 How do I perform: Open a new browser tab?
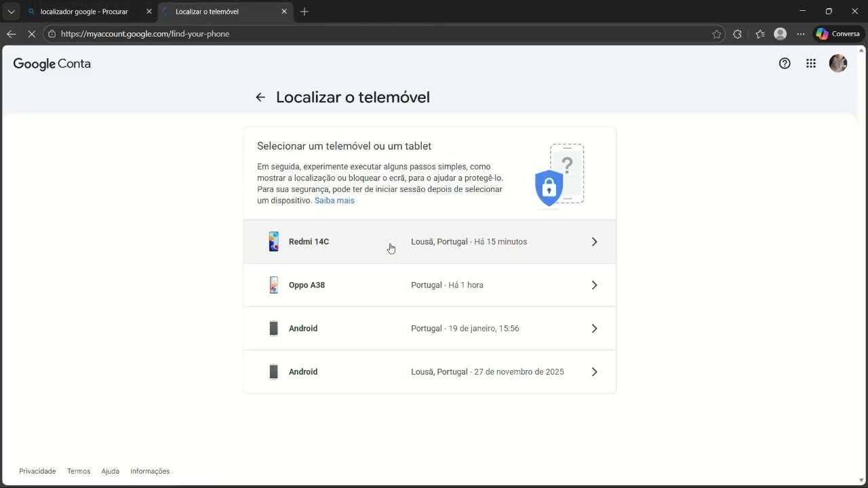304,12
